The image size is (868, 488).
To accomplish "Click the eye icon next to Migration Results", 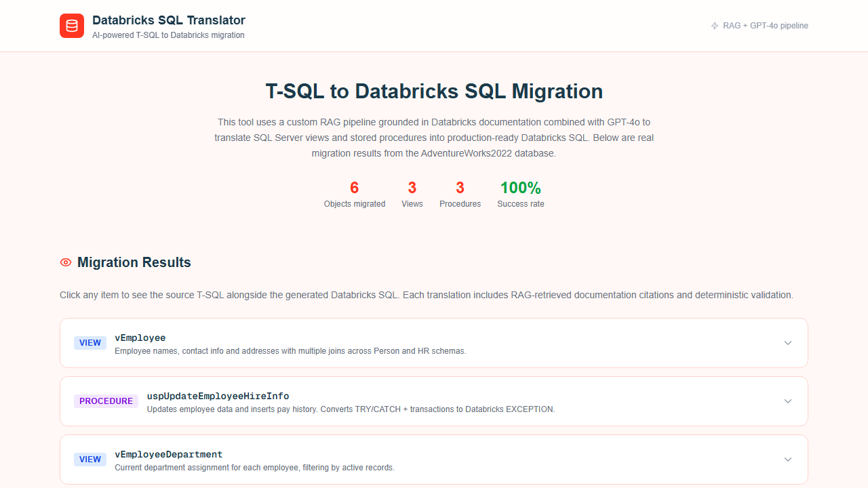I will 66,262.
